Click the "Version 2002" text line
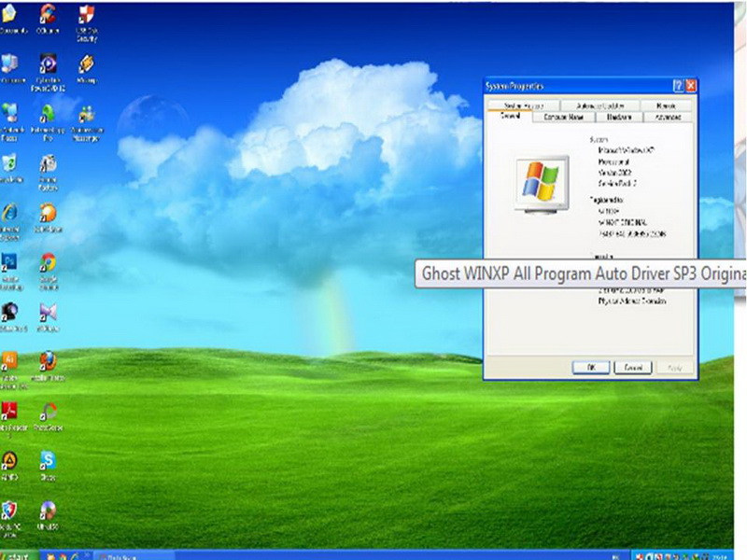This screenshot has width=747, height=560. [x=615, y=173]
